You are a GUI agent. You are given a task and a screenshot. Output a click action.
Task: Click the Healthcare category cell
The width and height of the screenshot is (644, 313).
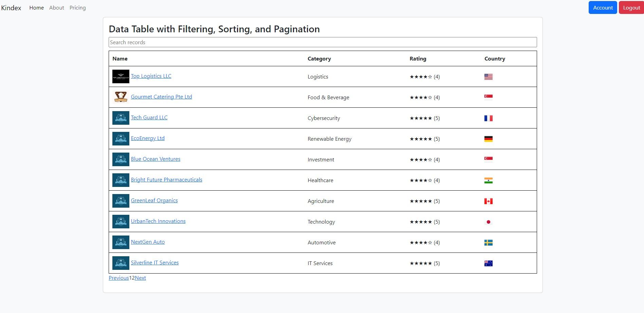(x=320, y=180)
